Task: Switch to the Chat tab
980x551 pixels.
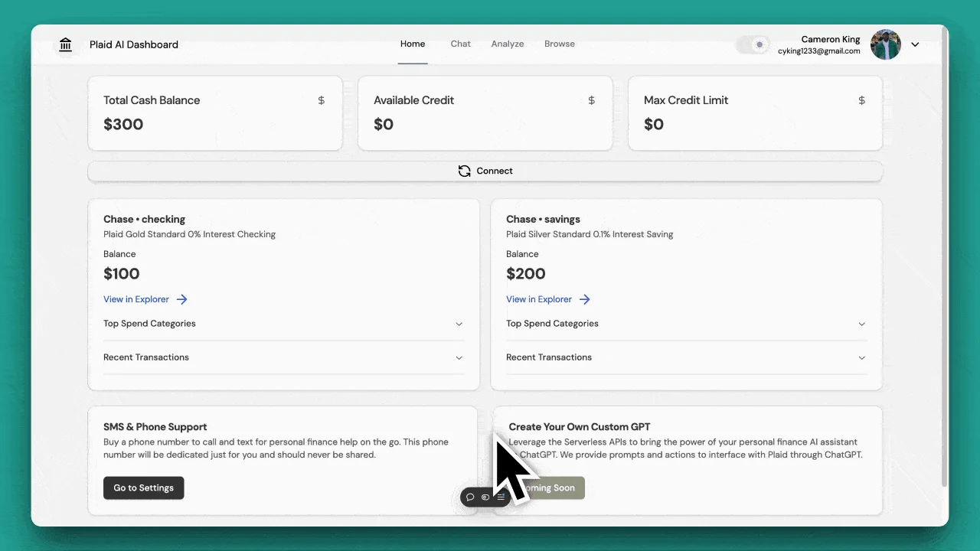Action: (461, 44)
